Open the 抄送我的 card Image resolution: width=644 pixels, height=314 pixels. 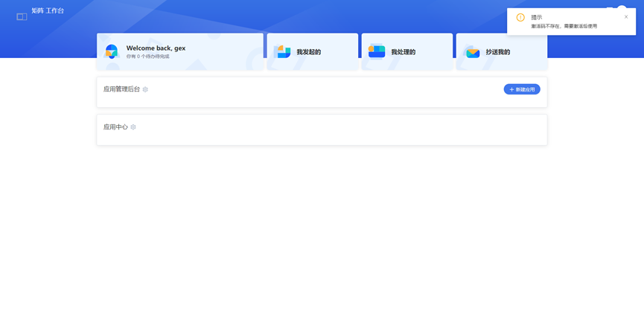tap(502, 51)
